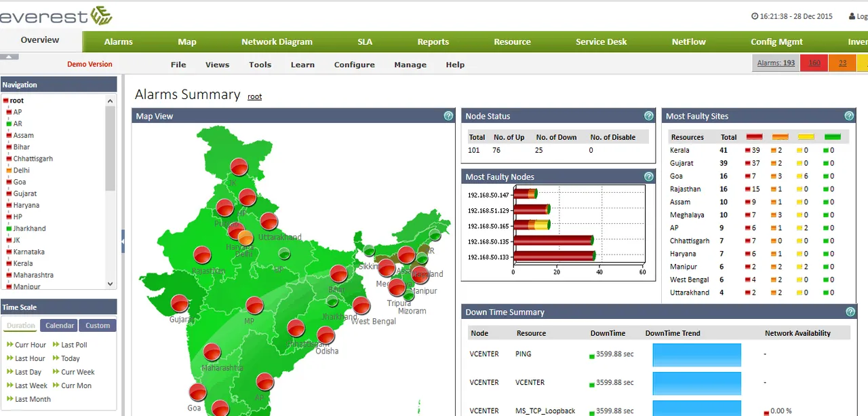Select the Calendar time scale tab
This screenshot has height=416, width=868.
[59, 326]
